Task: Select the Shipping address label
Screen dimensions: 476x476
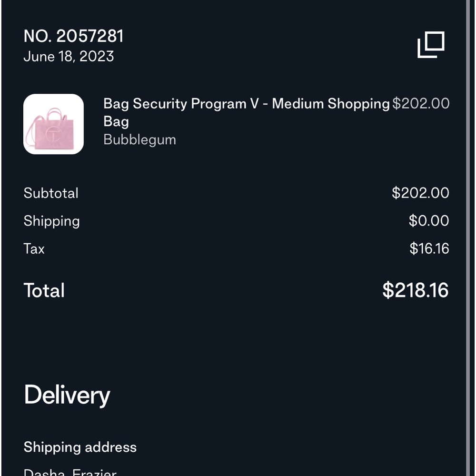Action: [x=80, y=447]
